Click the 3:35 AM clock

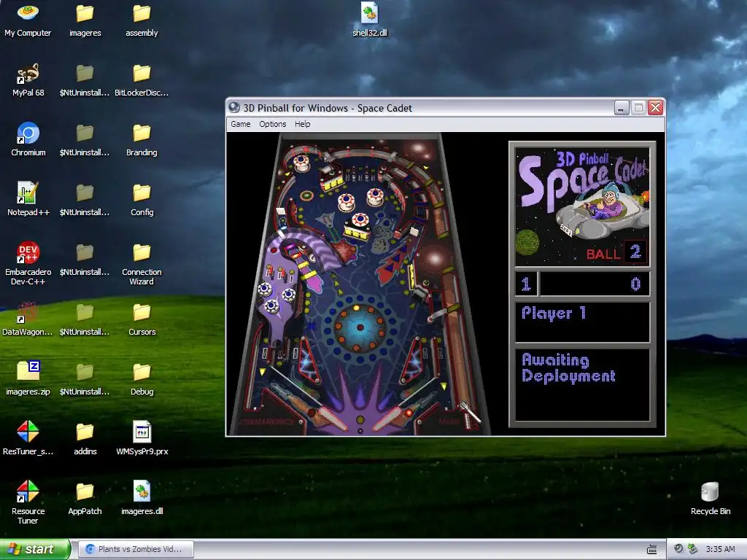[x=720, y=549]
